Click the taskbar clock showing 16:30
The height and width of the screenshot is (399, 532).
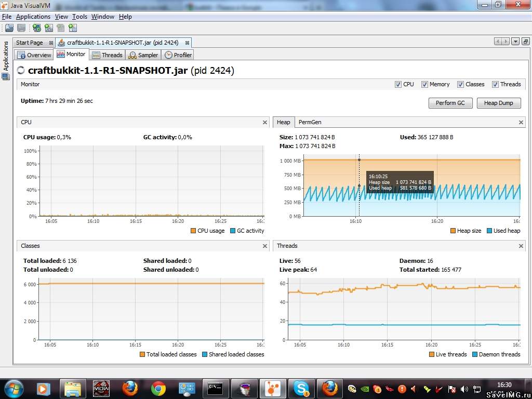click(x=504, y=385)
